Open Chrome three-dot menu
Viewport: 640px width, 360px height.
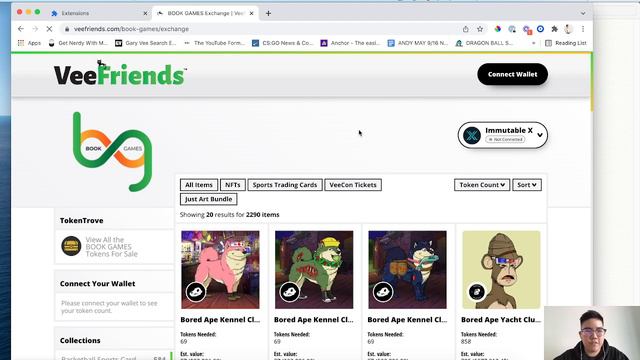pyautogui.click(x=583, y=29)
